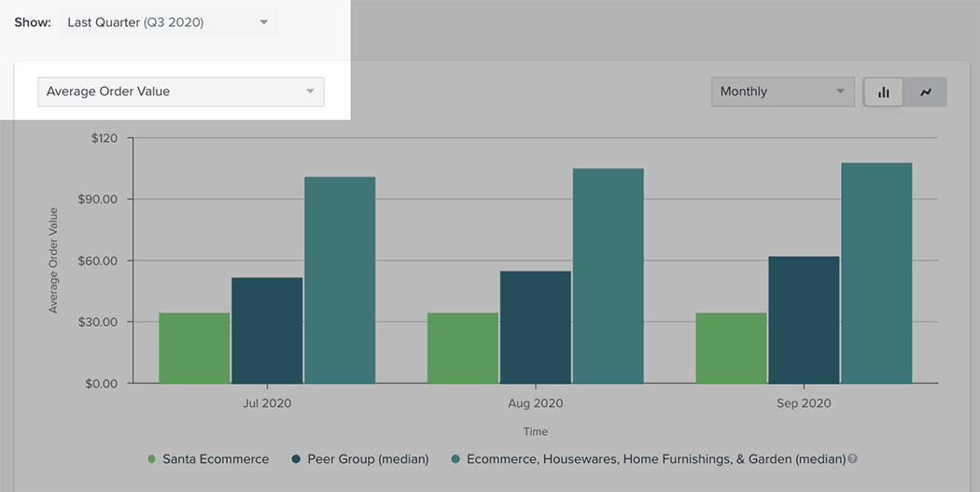The height and width of the screenshot is (492, 980).
Task: Click the Peer Group bar for Aug 2020
Action: point(535,327)
